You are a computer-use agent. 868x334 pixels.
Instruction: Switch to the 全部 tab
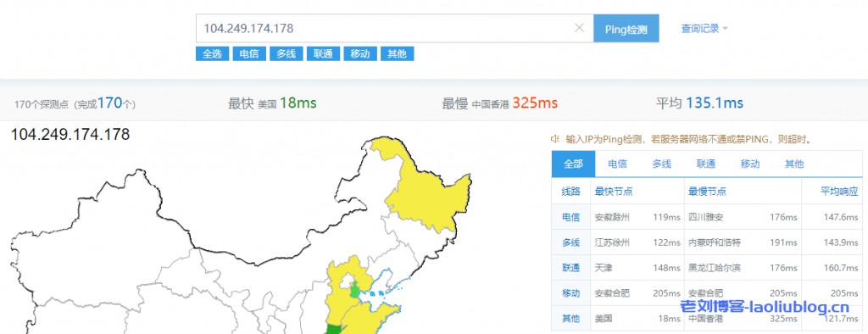[574, 164]
